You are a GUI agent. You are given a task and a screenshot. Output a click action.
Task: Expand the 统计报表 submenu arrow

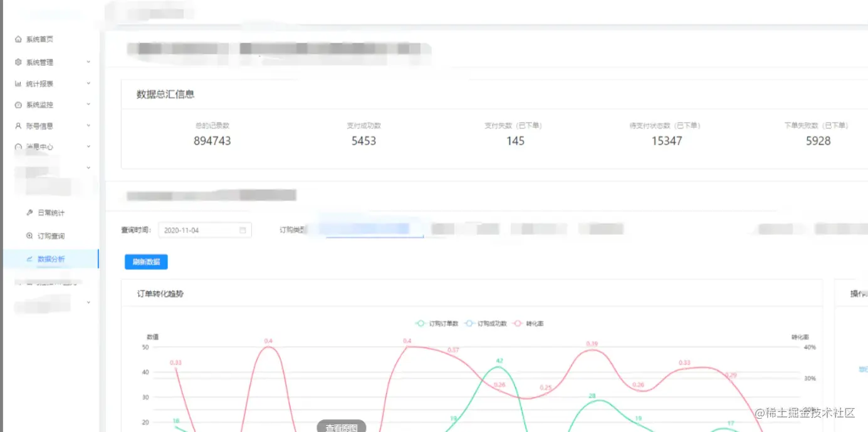[x=88, y=83]
